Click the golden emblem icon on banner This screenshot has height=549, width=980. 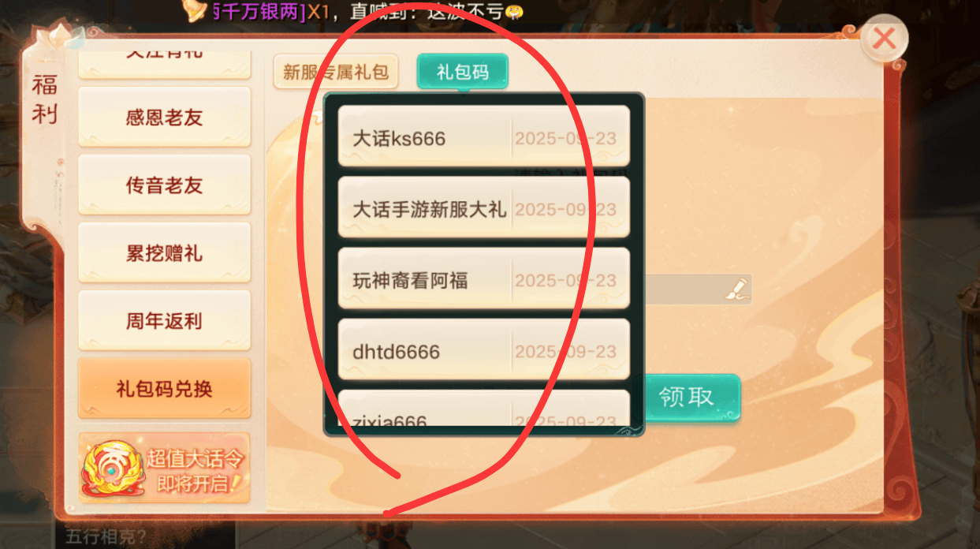112,470
